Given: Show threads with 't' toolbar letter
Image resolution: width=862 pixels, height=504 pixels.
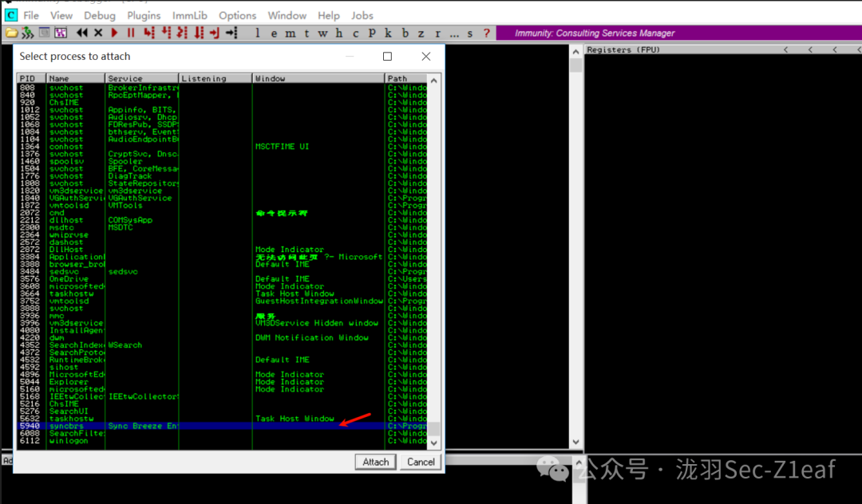Looking at the screenshot, I should (306, 33).
